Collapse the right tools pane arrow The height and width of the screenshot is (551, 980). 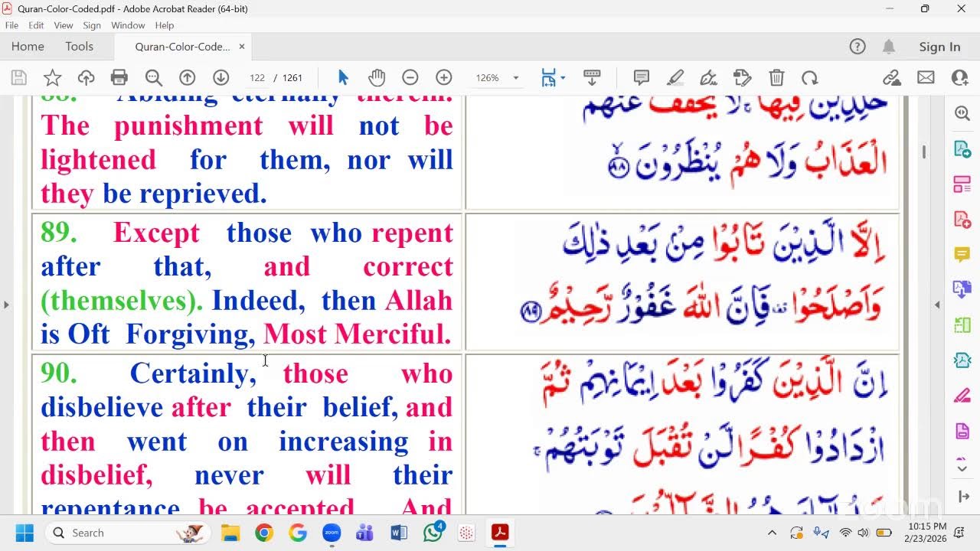[x=963, y=497]
